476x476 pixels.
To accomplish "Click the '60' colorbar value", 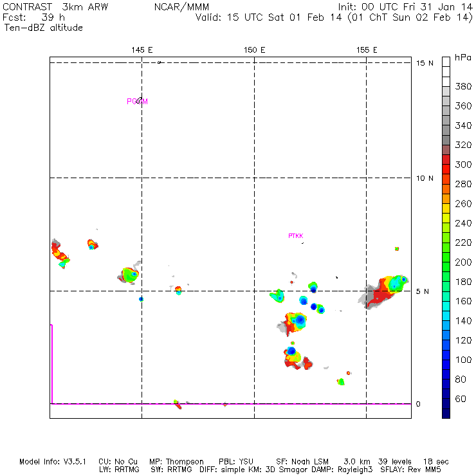I will 461,399.
